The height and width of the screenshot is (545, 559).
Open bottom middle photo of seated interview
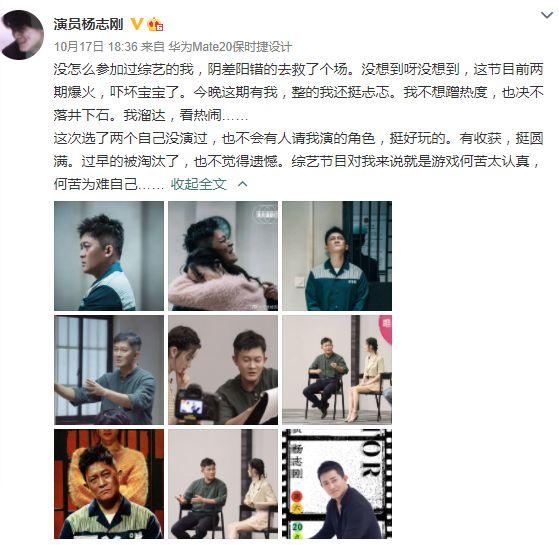[223, 484]
